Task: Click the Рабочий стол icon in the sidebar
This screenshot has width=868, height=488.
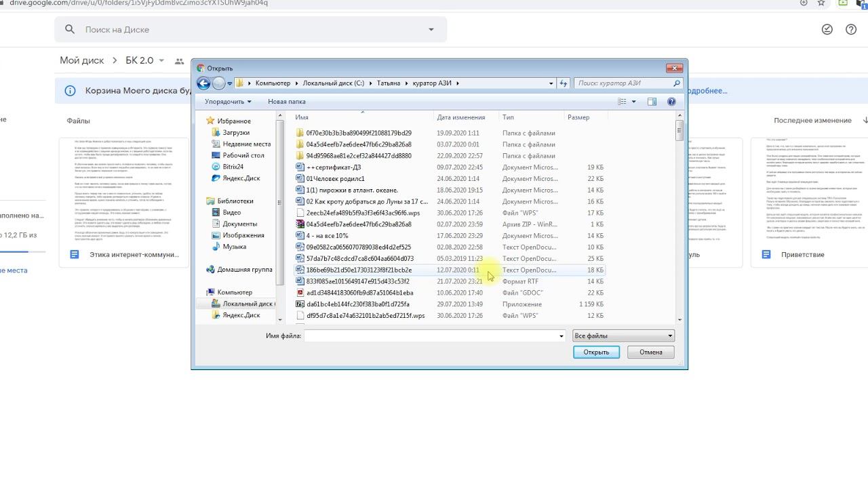Action: tap(216, 155)
